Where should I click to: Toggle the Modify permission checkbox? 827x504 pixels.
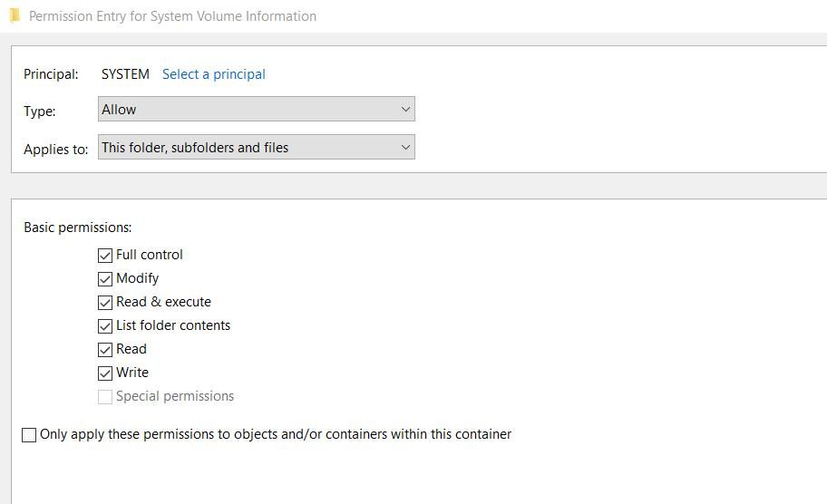pyautogui.click(x=105, y=279)
